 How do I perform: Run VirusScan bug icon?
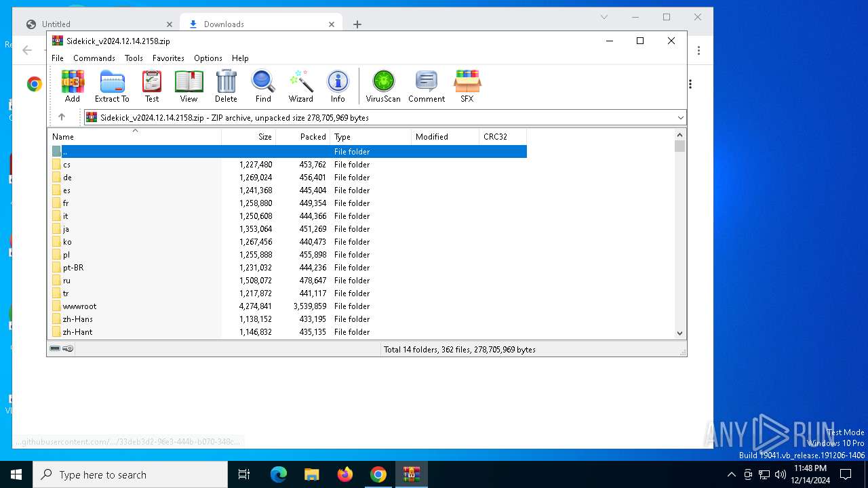click(383, 86)
